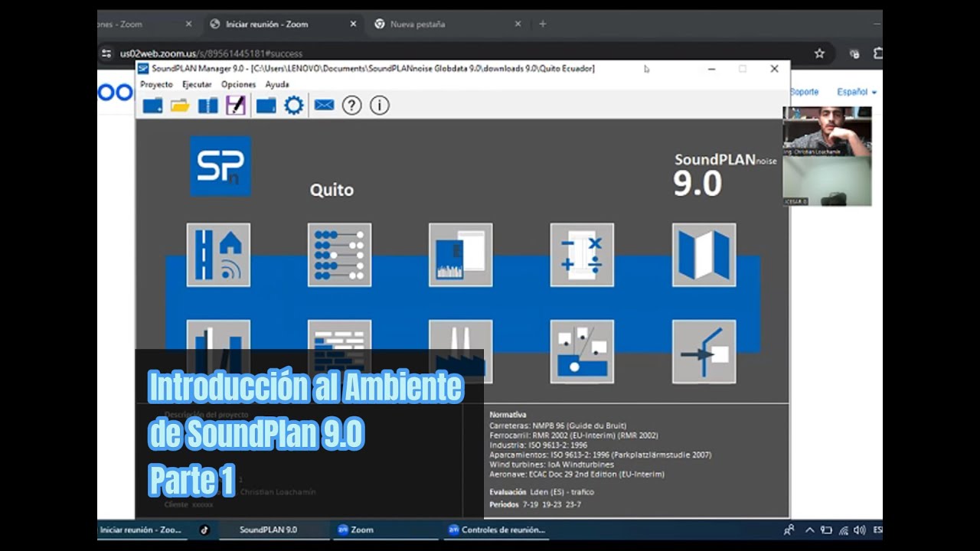This screenshot has width=980, height=551.
Task: Click the Evaluación Lden (ES) - trafico line
Action: coord(541,492)
